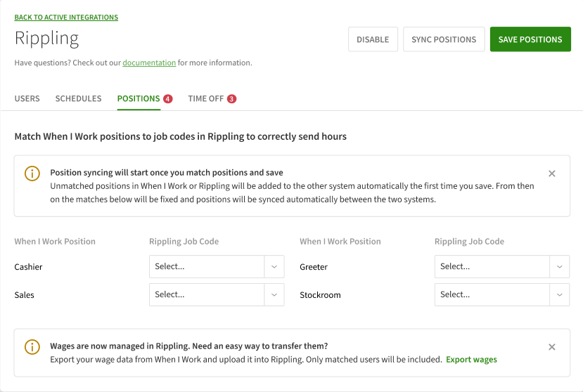
Task: Click the Cashier job code select field
Action: click(x=207, y=267)
